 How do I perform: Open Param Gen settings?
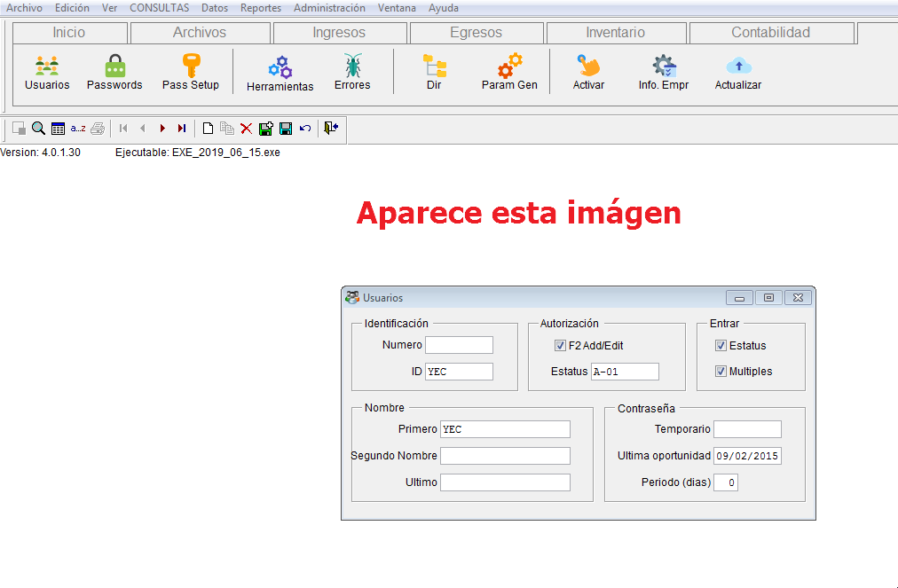[509, 73]
